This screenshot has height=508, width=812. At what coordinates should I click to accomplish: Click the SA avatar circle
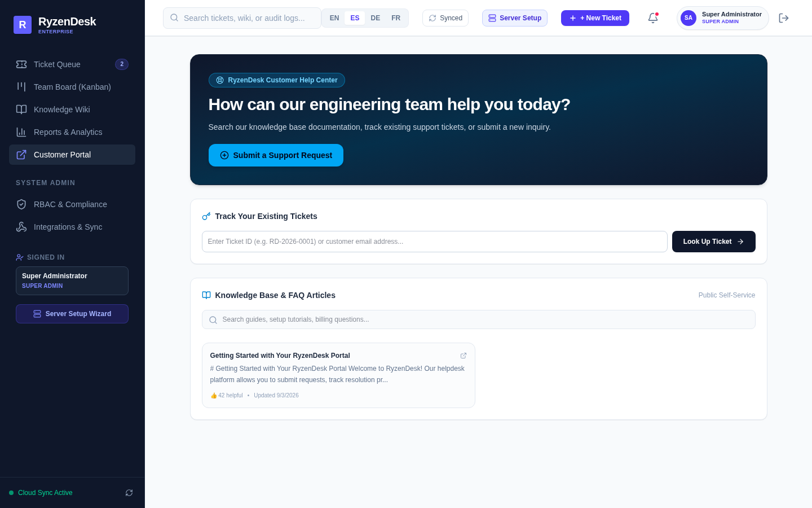pos(689,18)
